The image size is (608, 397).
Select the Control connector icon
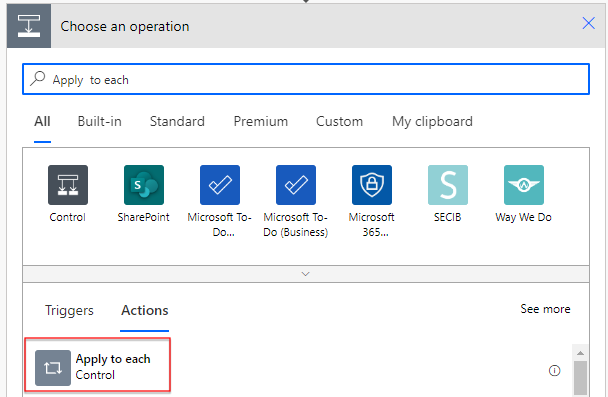(x=68, y=185)
